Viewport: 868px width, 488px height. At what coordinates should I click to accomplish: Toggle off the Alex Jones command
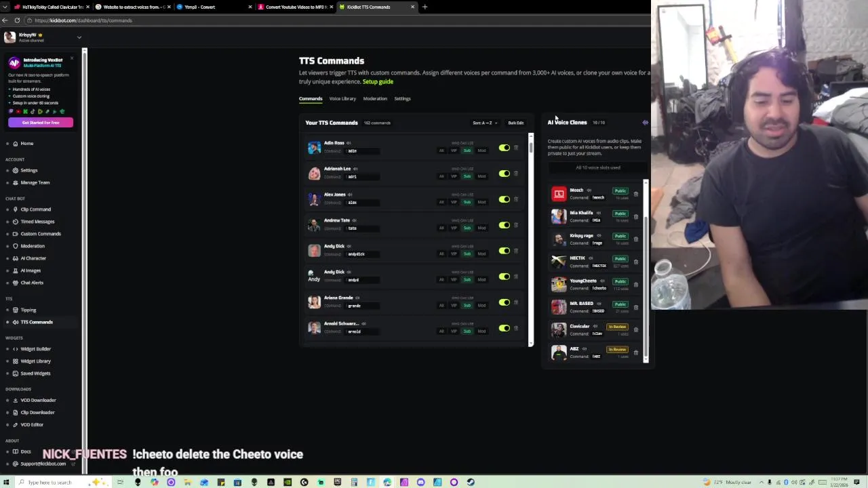click(x=504, y=199)
